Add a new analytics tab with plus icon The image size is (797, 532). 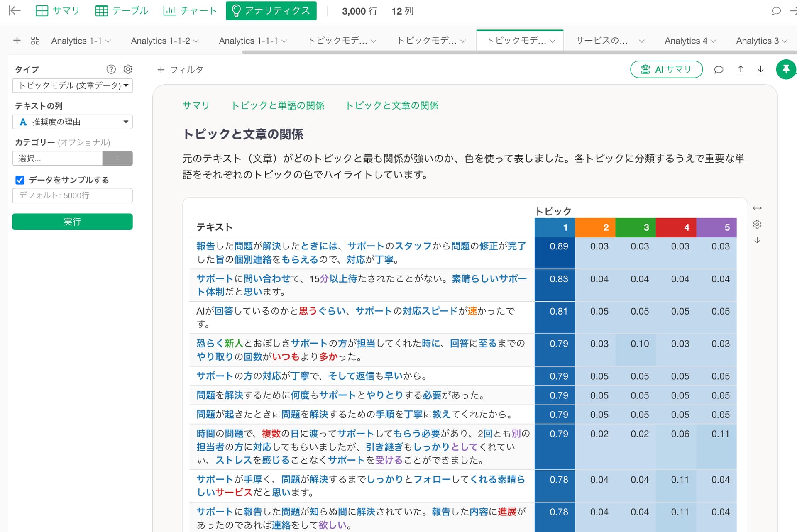click(17, 40)
